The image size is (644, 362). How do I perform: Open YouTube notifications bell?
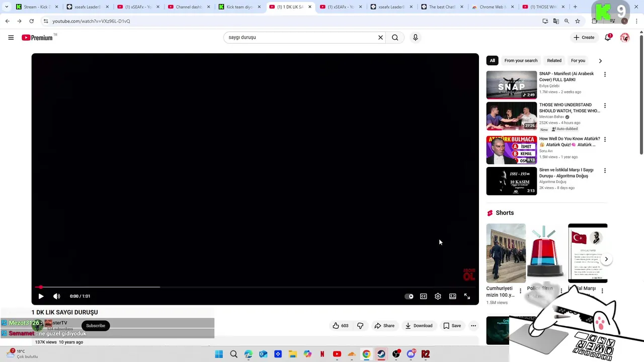coord(608,37)
